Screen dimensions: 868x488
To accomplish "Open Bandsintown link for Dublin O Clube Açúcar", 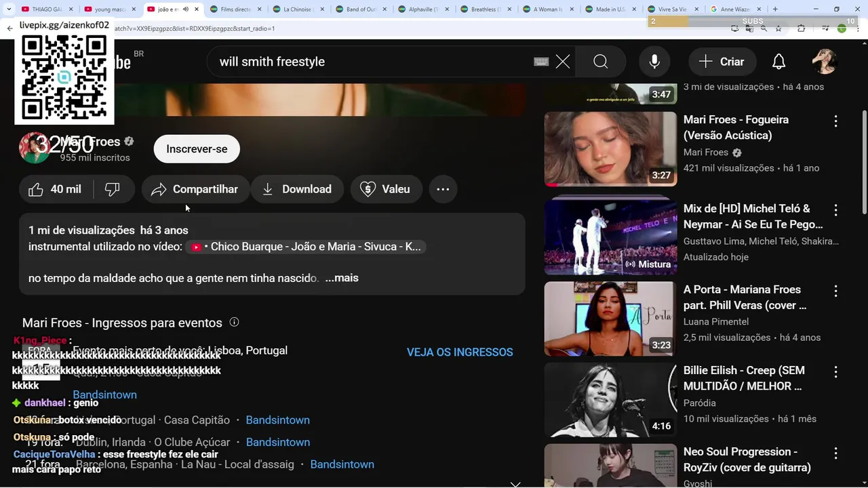I will click(277, 442).
